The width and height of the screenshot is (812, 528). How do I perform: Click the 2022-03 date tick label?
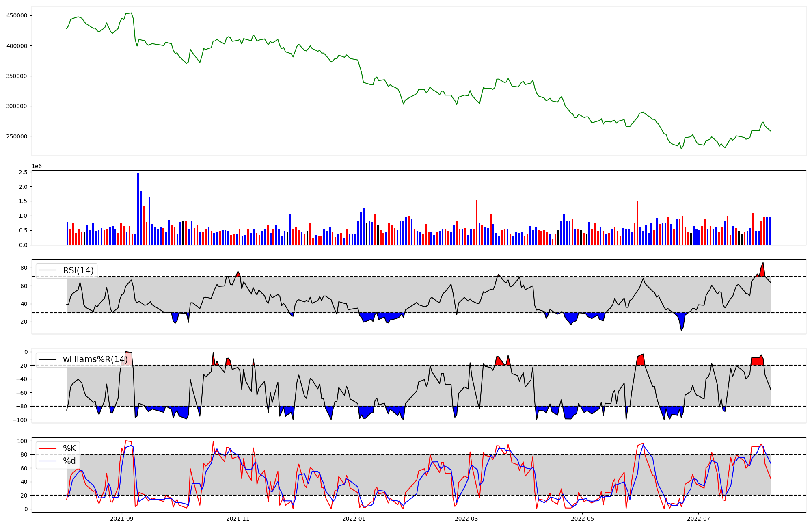[466, 519]
